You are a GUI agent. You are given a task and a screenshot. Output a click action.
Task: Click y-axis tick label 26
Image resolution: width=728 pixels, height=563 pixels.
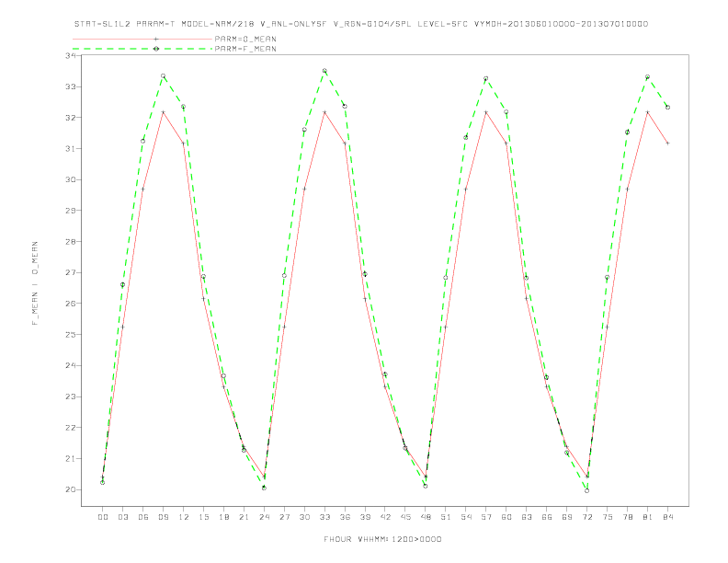[x=70, y=304]
